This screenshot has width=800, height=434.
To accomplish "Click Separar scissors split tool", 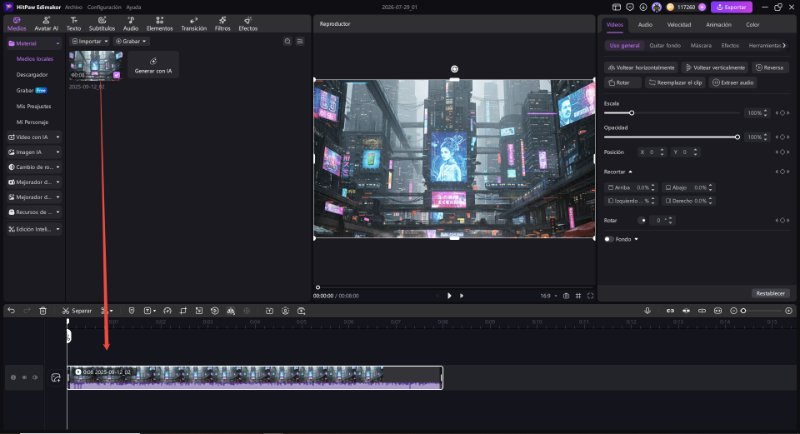I will [77, 311].
